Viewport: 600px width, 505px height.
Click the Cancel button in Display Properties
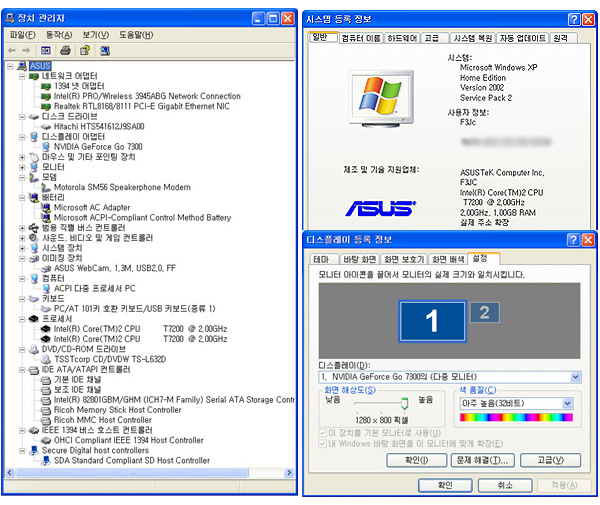coord(505,485)
